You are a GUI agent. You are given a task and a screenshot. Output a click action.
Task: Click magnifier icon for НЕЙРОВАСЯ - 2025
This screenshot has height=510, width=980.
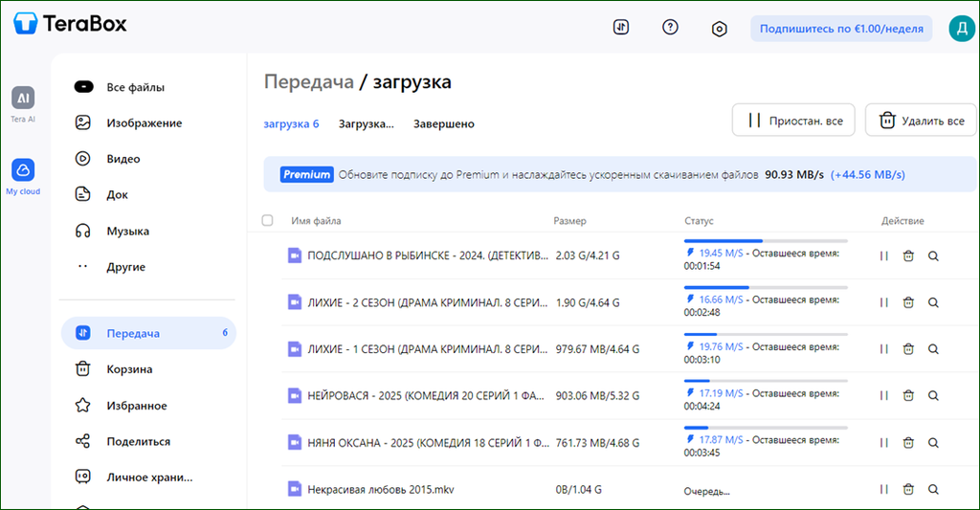(x=933, y=395)
